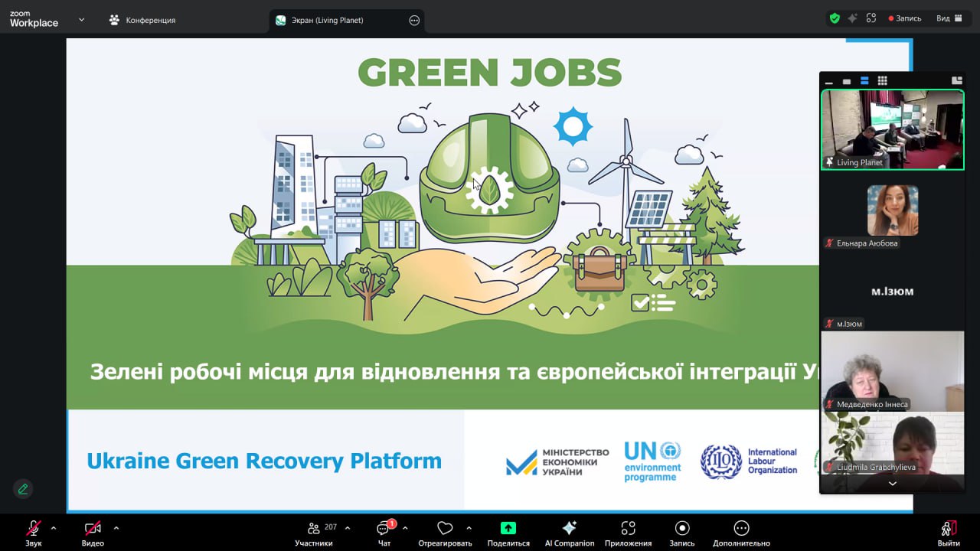Screen dimensions: 980x551
Task: Click the UN environment programme logo
Action: (652, 461)
